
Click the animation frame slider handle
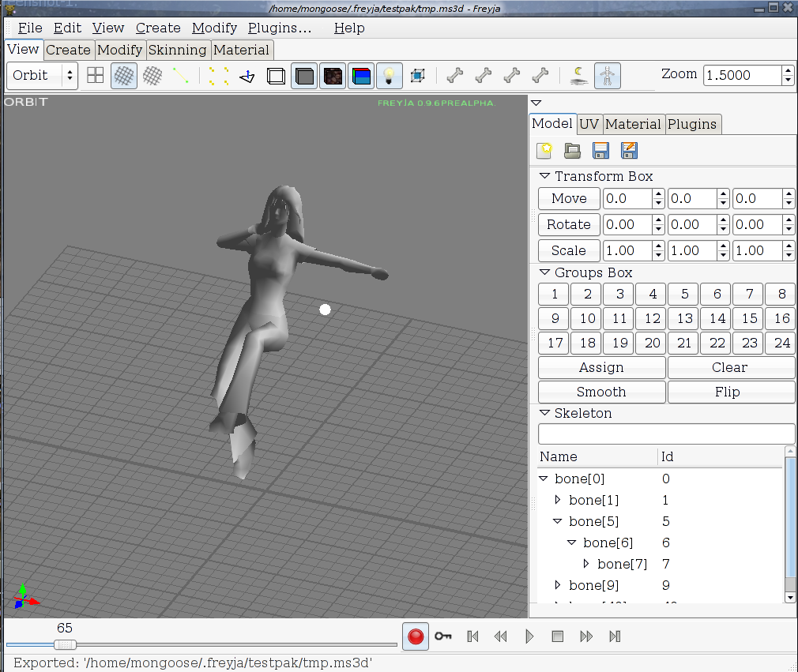coord(65,644)
